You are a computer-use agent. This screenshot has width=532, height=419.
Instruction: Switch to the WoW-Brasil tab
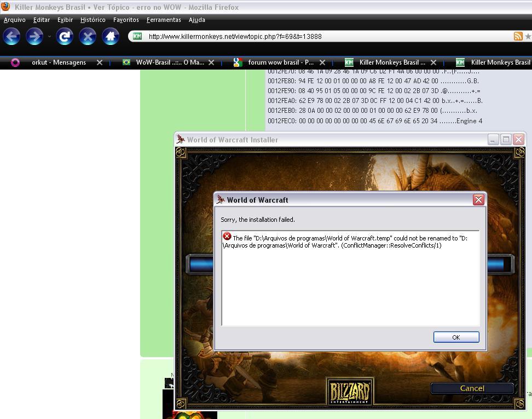170,62
